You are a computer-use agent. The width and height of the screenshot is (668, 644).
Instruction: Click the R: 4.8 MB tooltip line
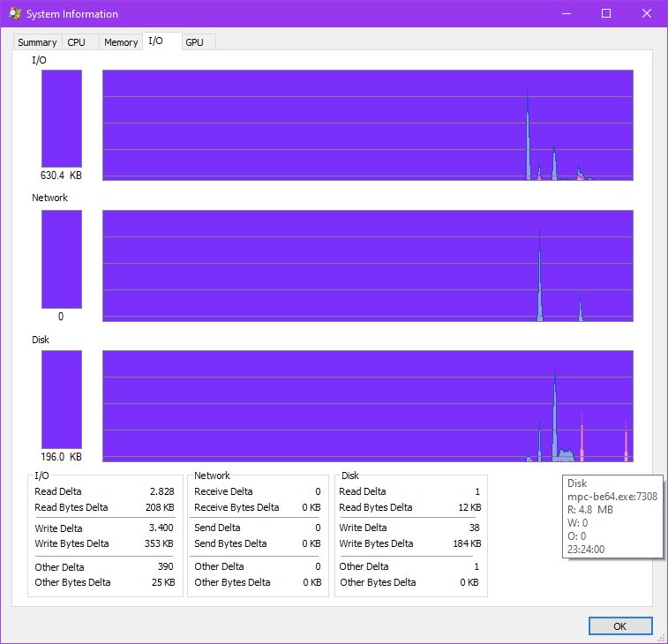click(590, 510)
